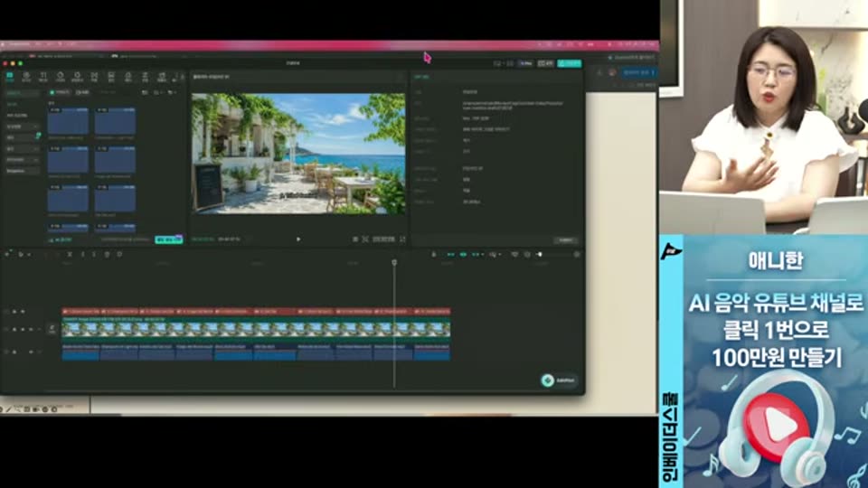Open the sort and filter dropdown in media panel
The width and height of the screenshot is (868, 488).
157,92
